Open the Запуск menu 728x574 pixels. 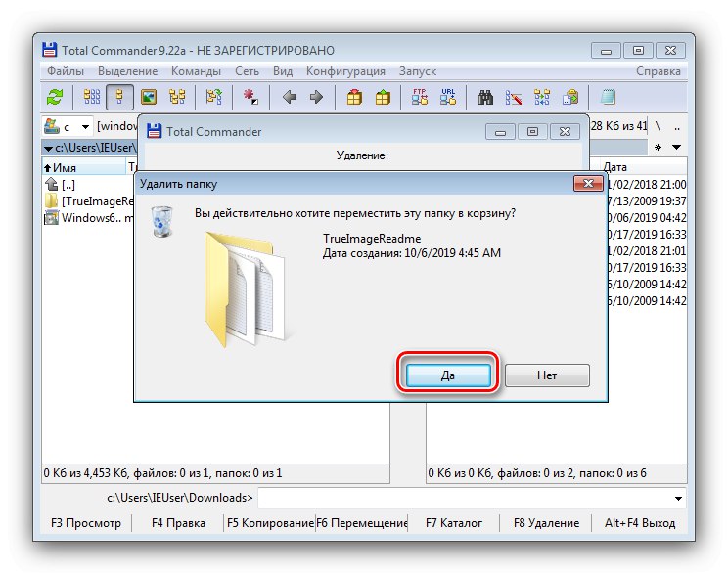tap(418, 71)
